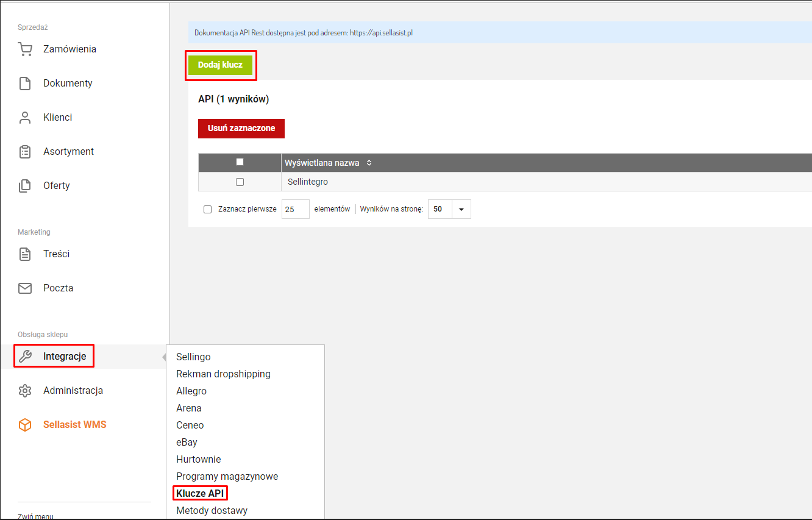This screenshot has width=812, height=520.
Task: Choose Ceneo from the submenu
Action: click(x=190, y=425)
